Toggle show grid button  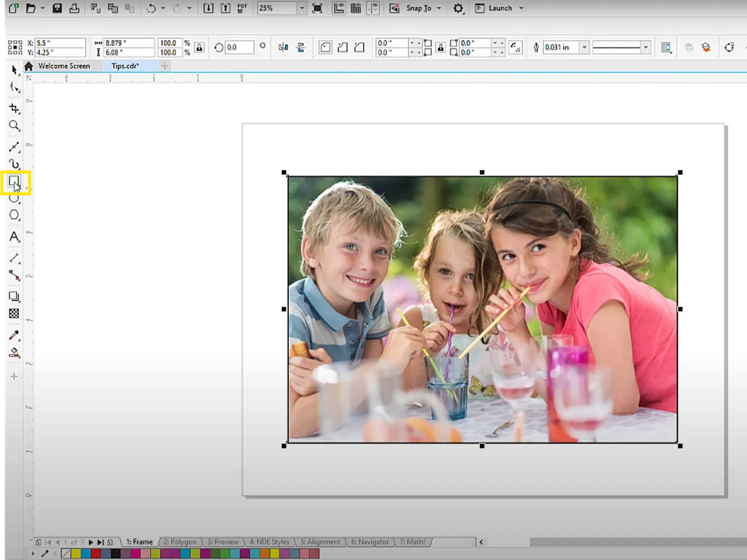tap(355, 8)
